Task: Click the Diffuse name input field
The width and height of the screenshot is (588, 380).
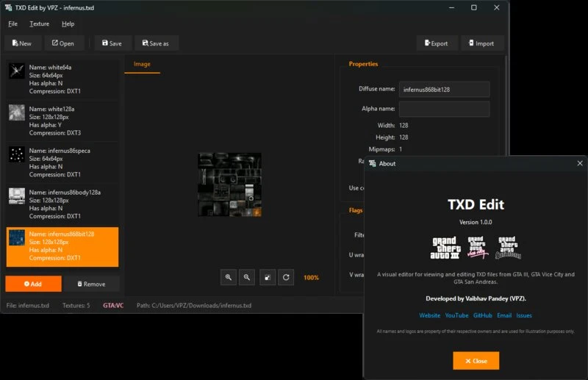Action: [x=444, y=89]
